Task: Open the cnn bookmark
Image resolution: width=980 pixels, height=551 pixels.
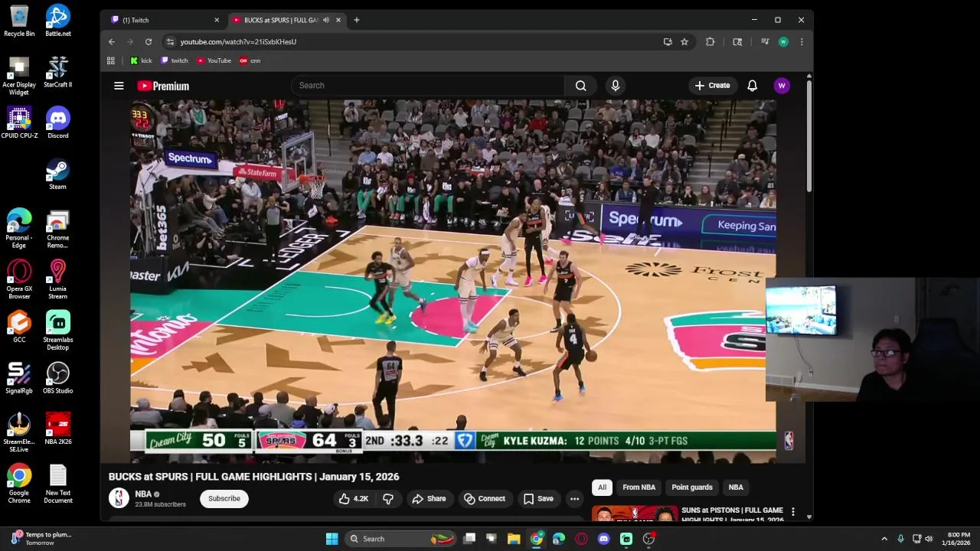Action: [x=250, y=60]
